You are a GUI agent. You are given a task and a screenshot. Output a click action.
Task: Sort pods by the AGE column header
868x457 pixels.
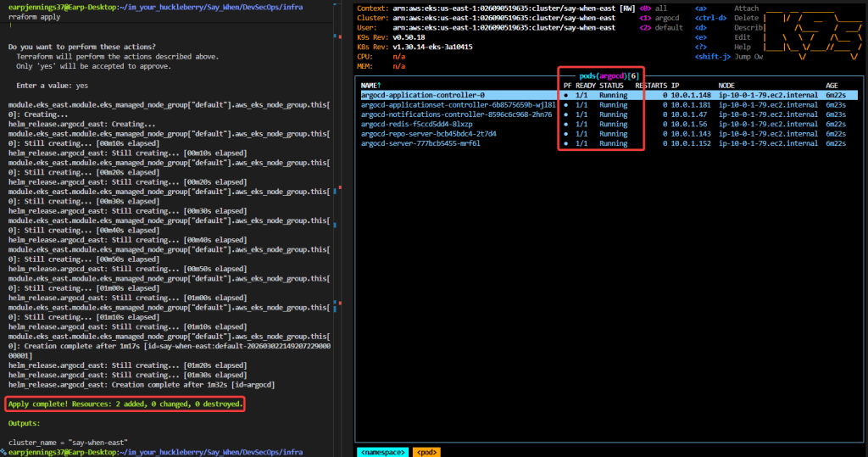[x=831, y=86]
